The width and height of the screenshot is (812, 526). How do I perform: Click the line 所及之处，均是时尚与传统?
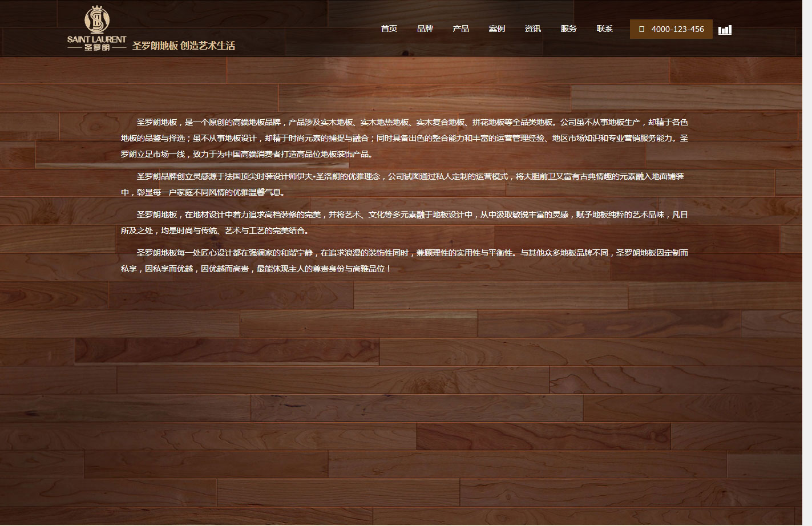click(216, 230)
